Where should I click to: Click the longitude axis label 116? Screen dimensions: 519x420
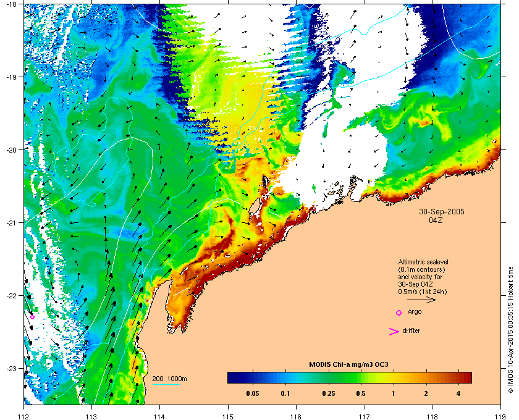pos(296,416)
